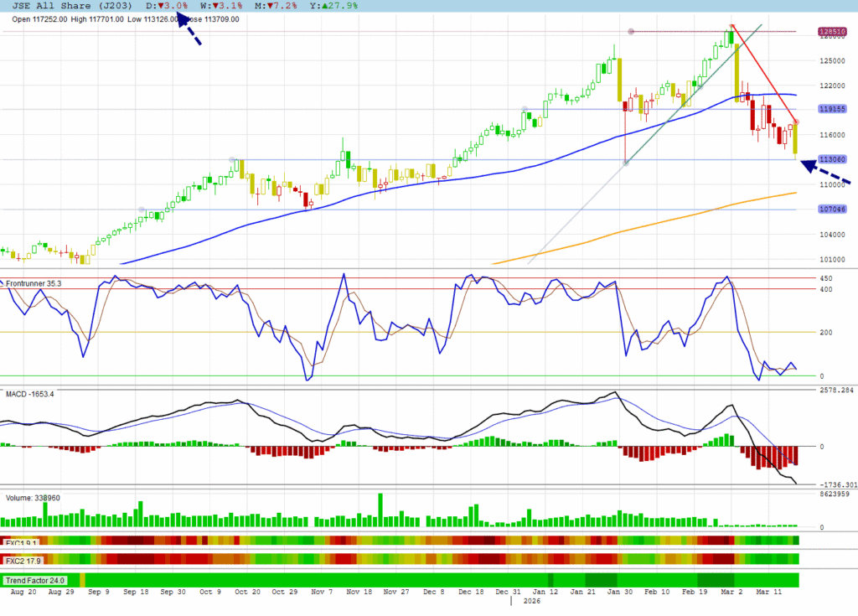Viewport: 858px width, 616px height.
Task: Click the Trend Factor 24.0 label
Action: [36, 580]
